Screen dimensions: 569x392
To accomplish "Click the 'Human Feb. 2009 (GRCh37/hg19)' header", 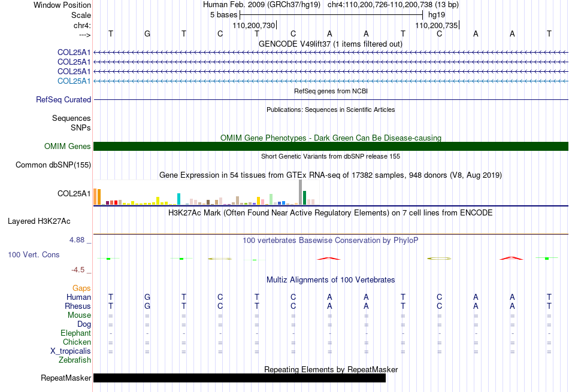I will click(x=262, y=5).
